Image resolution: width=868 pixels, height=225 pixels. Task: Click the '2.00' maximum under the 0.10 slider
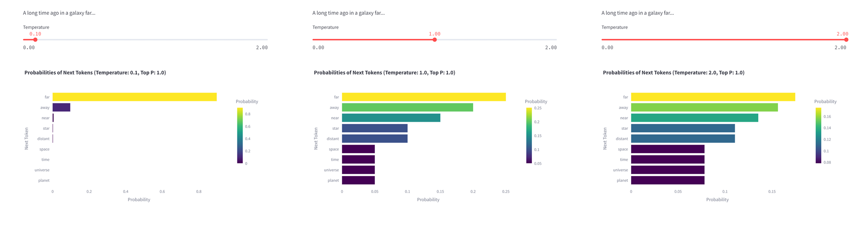(262, 48)
